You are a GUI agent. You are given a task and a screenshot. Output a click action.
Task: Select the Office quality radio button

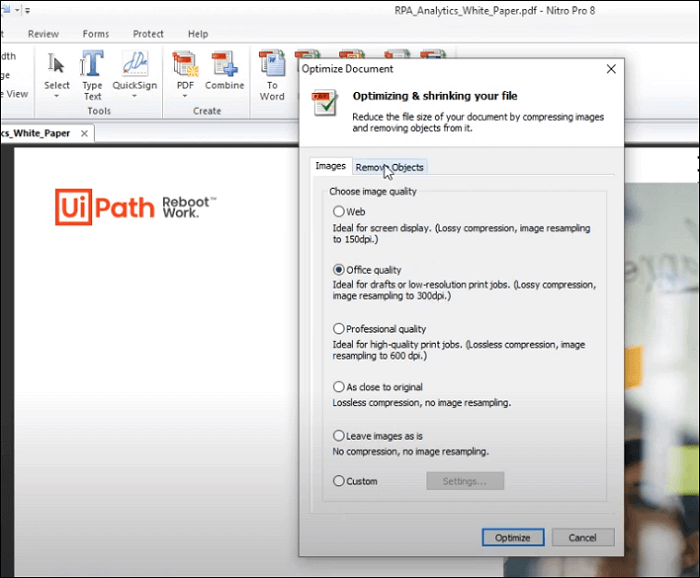tap(339, 270)
